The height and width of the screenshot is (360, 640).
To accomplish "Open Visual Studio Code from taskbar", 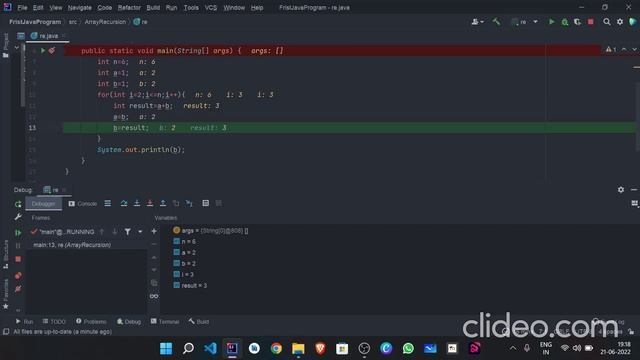I will pos(210,348).
